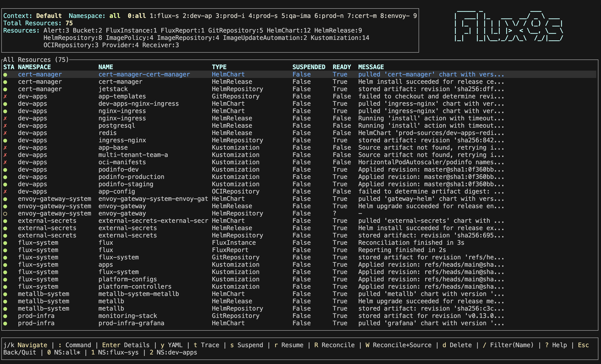Toggle suspend on the selected resource with s Suspend

tap(246, 345)
